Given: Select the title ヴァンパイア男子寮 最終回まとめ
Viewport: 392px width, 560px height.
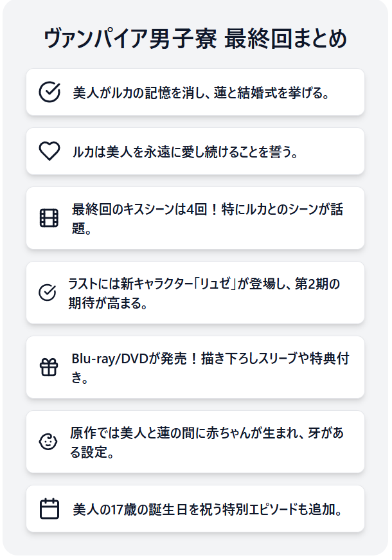Looking at the screenshot, I should (x=195, y=39).
